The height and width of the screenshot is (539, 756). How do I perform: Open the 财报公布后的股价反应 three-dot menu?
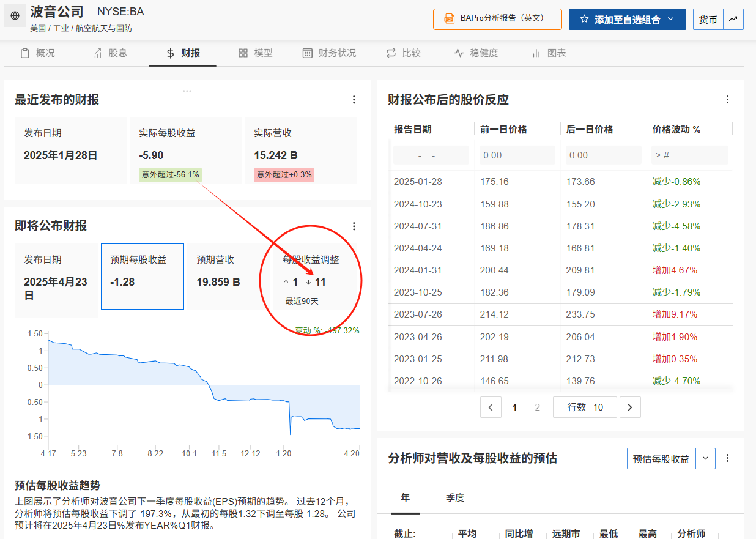point(727,100)
